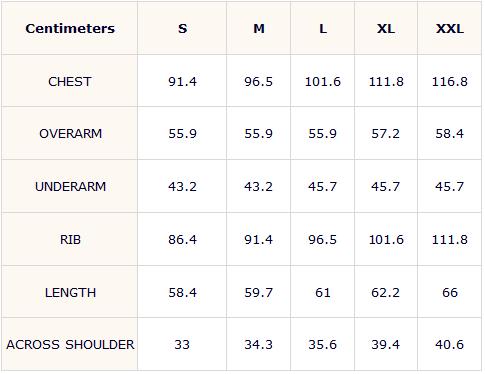Click the RIB row label
The height and width of the screenshot is (374, 485).
[70, 239]
